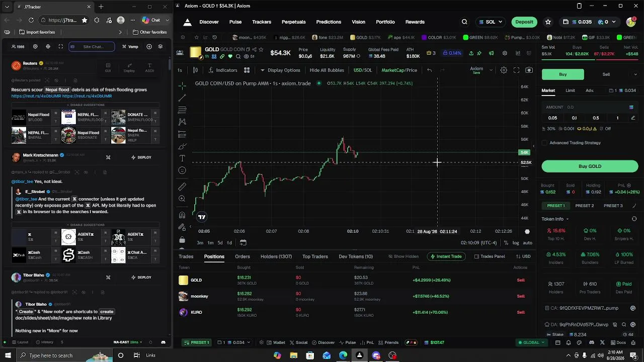Image resolution: width=644 pixels, height=362 pixels.
Task: Toggle the USD currency switch in positions
Action: (523, 256)
